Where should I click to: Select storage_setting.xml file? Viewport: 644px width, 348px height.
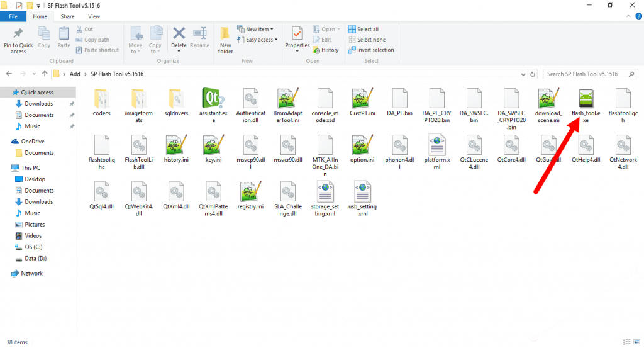point(325,192)
